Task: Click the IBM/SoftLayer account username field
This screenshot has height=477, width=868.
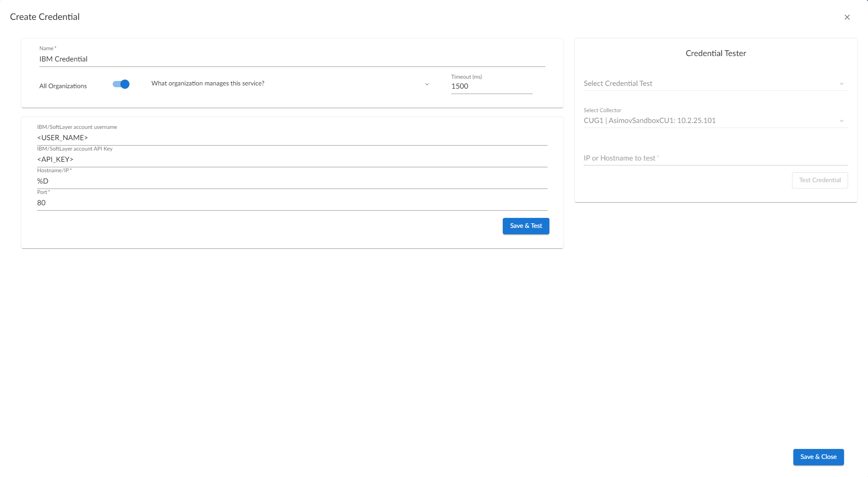Action: pyautogui.click(x=292, y=138)
